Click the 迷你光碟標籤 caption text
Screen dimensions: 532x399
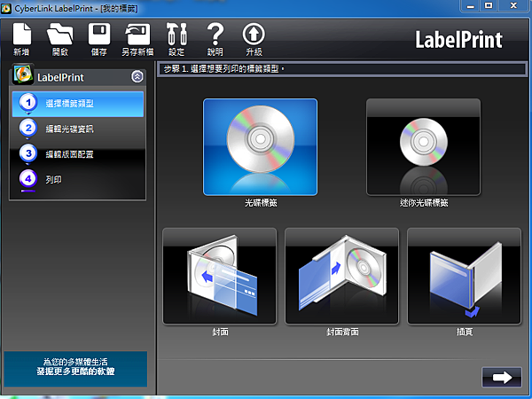(424, 203)
